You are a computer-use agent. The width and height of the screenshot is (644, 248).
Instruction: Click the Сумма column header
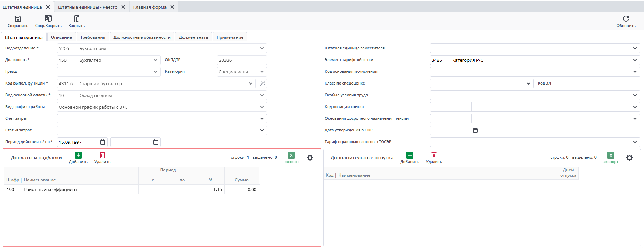coord(242,180)
